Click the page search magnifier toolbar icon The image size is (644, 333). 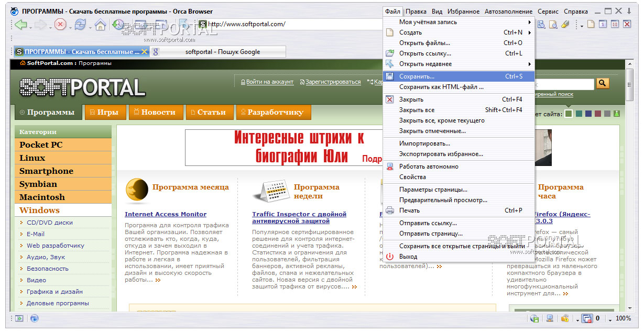coord(553,24)
